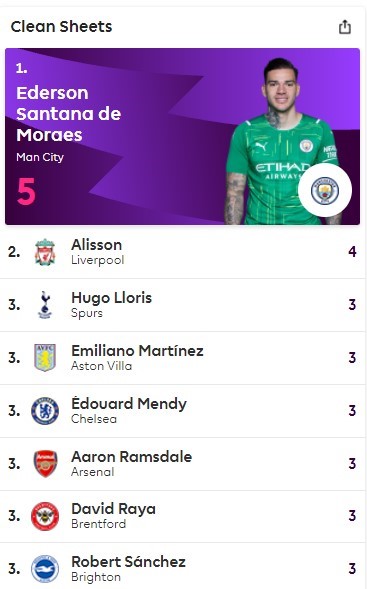Click the Brighton crest icon
Screen dimensions: 367x589
[x=45, y=569]
